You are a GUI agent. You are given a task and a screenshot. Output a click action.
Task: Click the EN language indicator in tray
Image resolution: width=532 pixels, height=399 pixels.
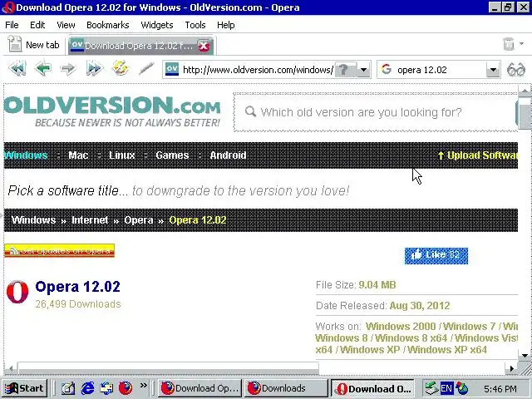coord(446,388)
